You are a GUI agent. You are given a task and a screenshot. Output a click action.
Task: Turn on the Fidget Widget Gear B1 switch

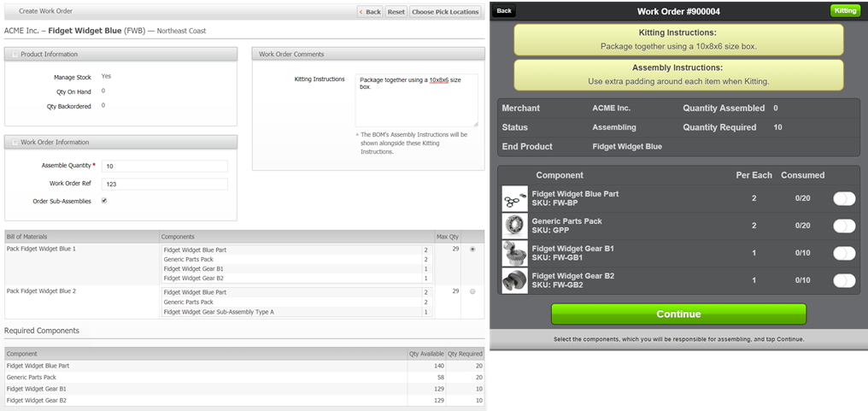(x=844, y=253)
